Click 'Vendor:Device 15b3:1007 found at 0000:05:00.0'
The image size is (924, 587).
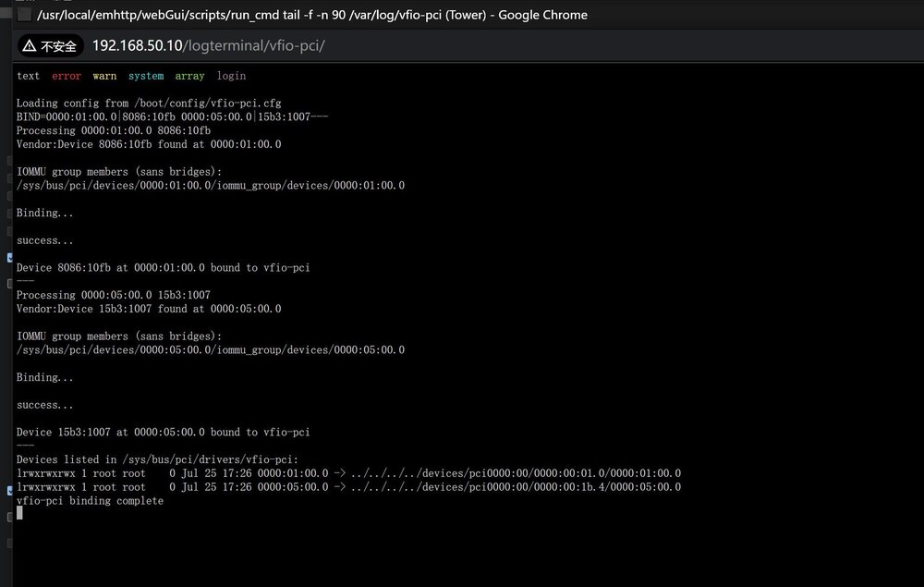pyautogui.click(x=149, y=309)
